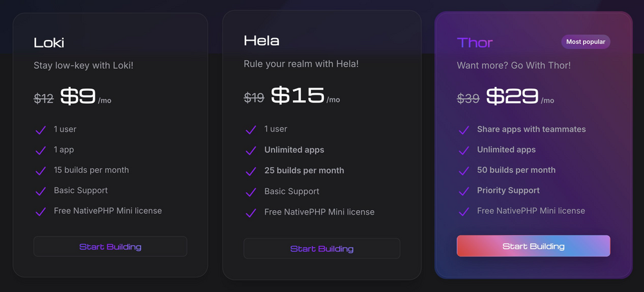Click the crossed-out $39 original price
Viewport: 644px width, 292px height.
coord(468,98)
